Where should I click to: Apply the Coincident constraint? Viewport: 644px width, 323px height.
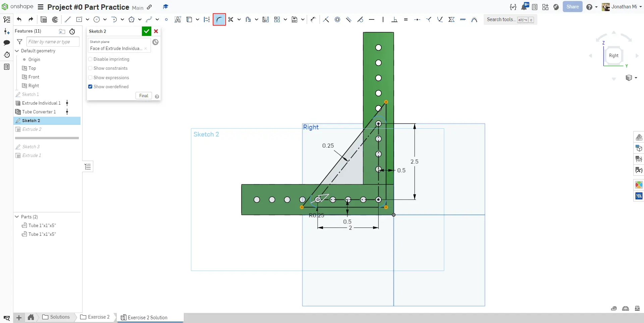click(x=326, y=19)
